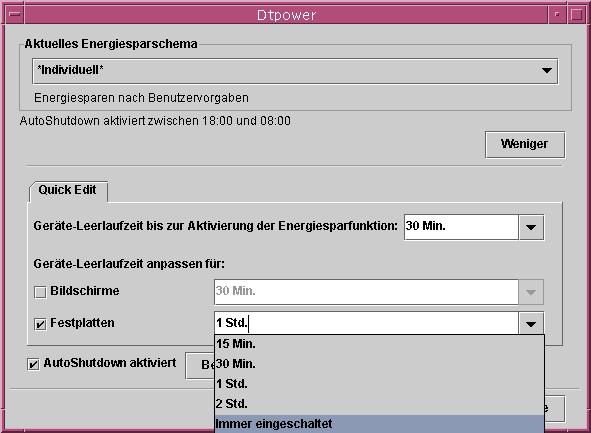
Task: Choose 1 Std. from the dropdown list
Action: click(379, 384)
